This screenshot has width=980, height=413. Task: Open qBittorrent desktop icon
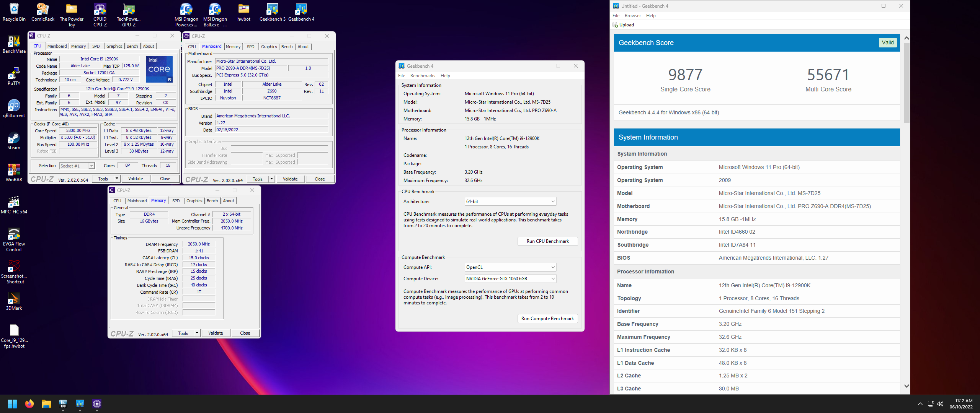(x=14, y=109)
